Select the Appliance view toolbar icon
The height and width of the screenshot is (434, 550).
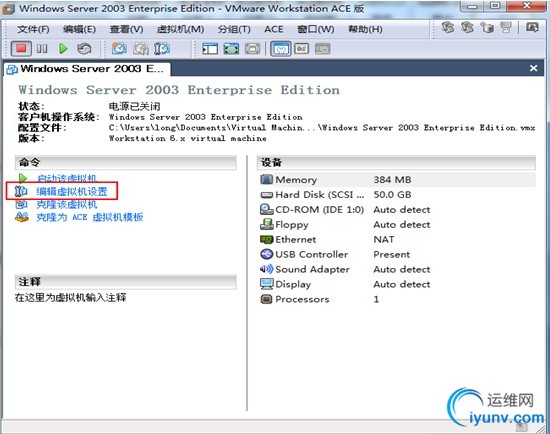click(x=302, y=48)
